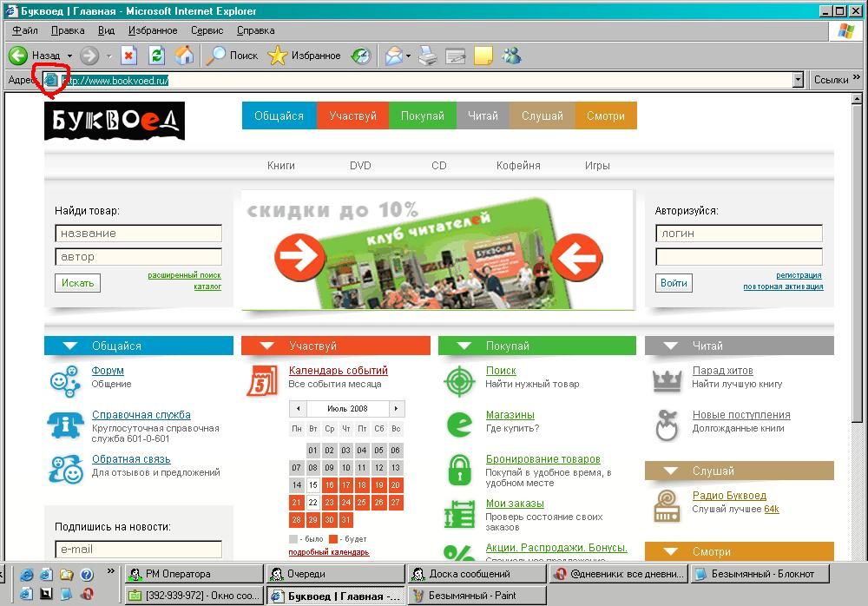Screen dimensions: 868x606
Task: Click the логин input field
Action: click(x=739, y=234)
